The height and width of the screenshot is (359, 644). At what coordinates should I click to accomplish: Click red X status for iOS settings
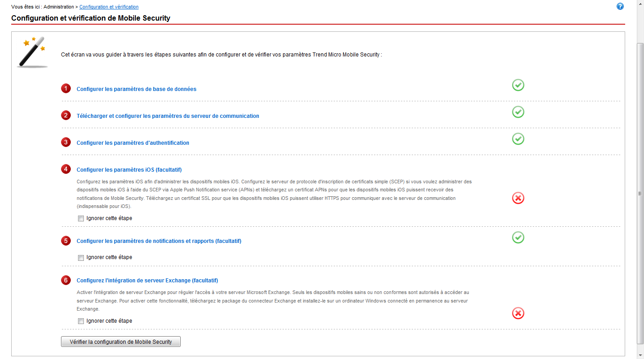pos(518,198)
